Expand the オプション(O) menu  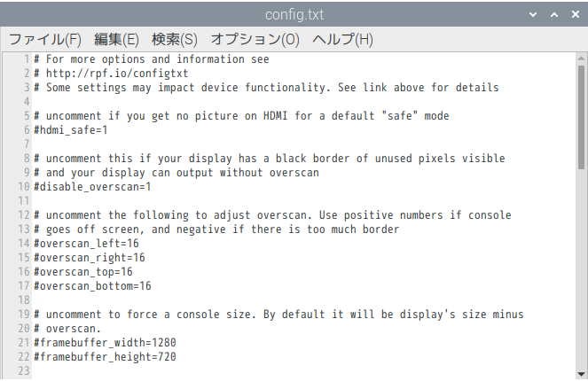(255, 40)
